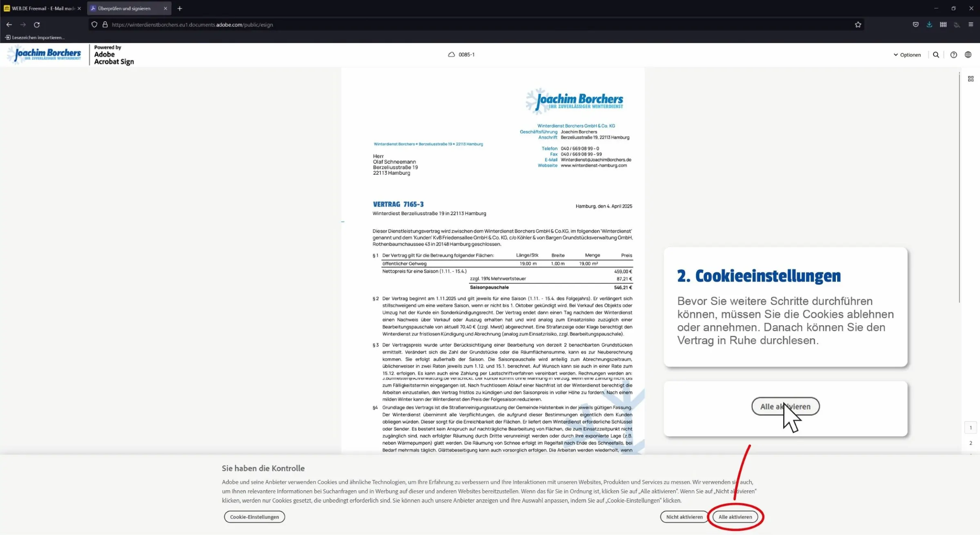Open the help question mark icon
This screenshot has height=535, width=980.
[953, 55]
